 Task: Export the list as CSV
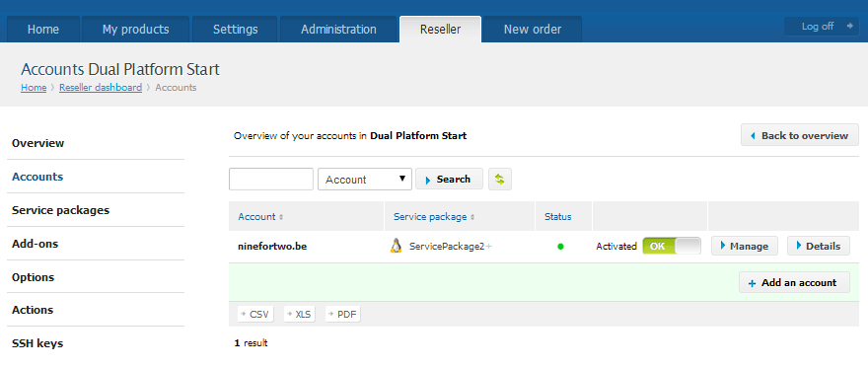pos(255,315)
